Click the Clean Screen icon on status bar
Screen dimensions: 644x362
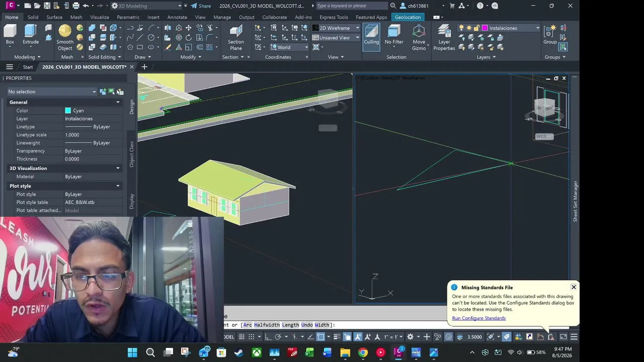coord(563,337)
